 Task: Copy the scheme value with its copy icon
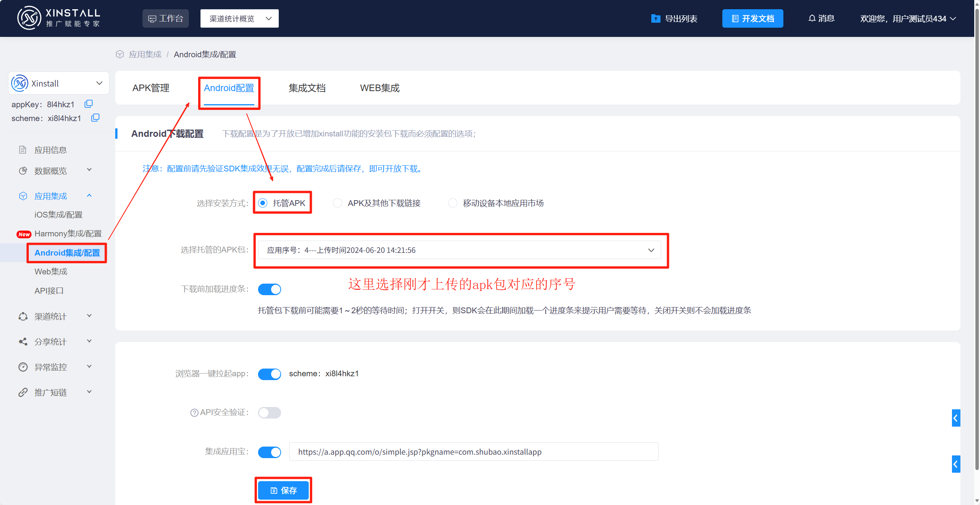(95, 118)
